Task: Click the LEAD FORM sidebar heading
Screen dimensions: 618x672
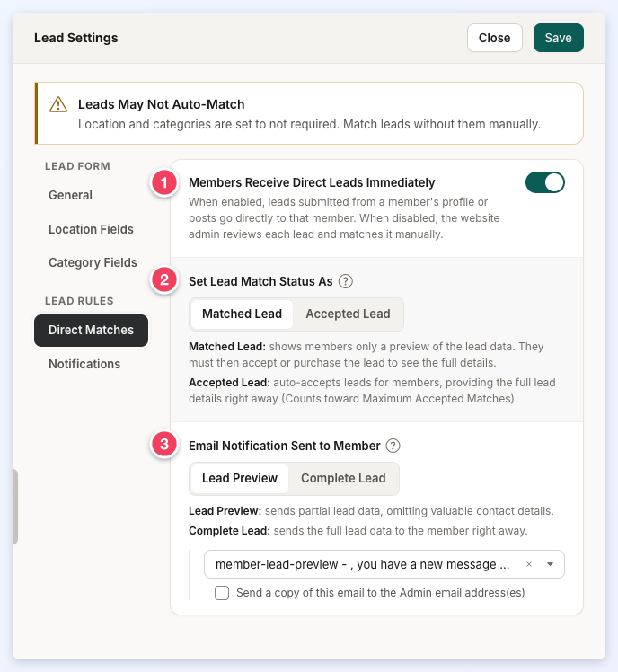Action: click(x=77, y=166)
